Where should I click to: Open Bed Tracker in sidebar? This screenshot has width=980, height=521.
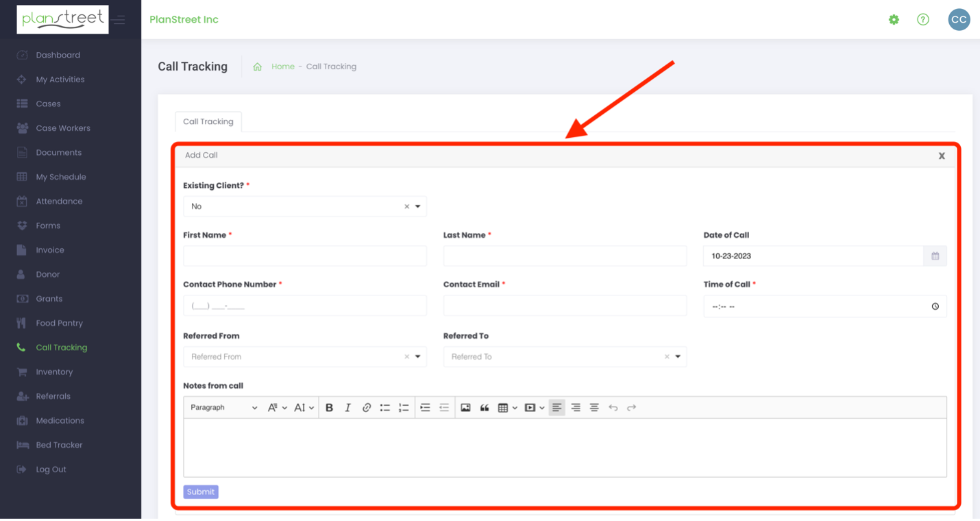click(59, 445)
